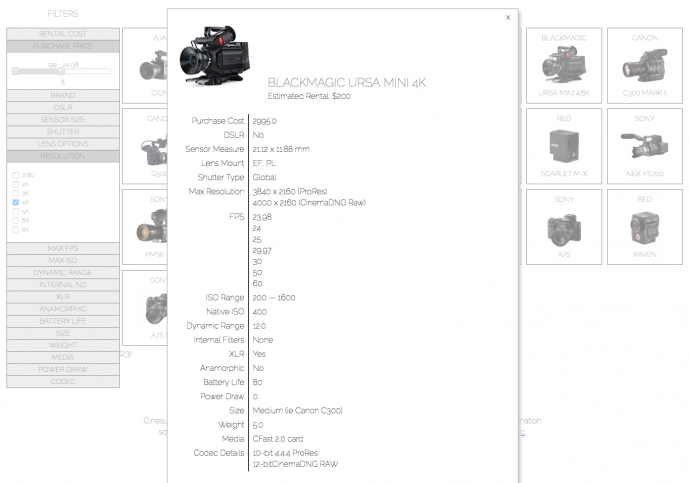This screenshot has width=690, height=483.
Task: Click the 4000 x 2160 CinemaDNG Raw text
Action: pyautogui.click(x=309, y=203)
